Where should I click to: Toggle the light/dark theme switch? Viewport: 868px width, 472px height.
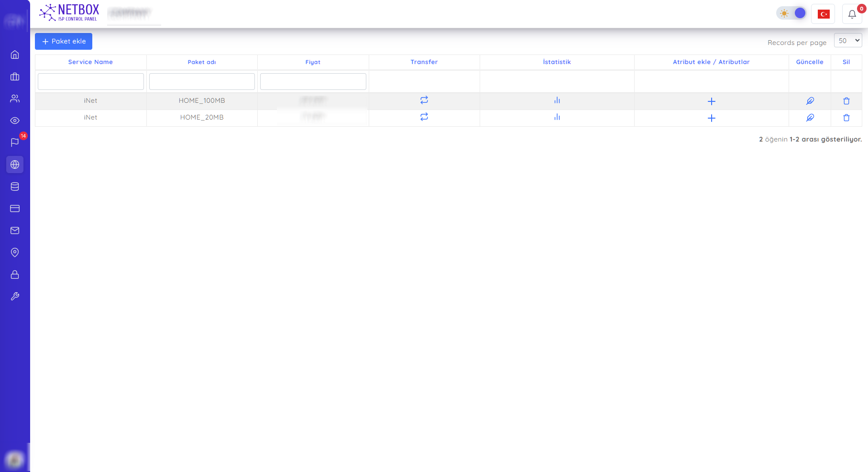(x=791, y=13)
